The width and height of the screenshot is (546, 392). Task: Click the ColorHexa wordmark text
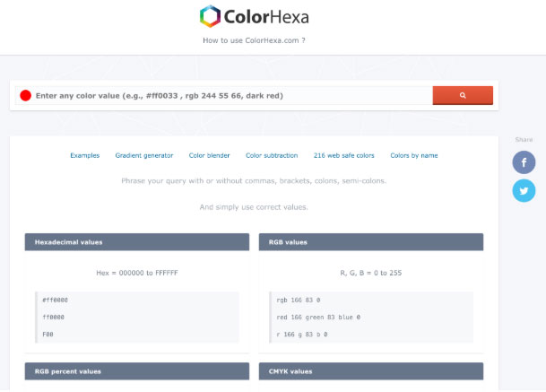click(x=266, y=17)
